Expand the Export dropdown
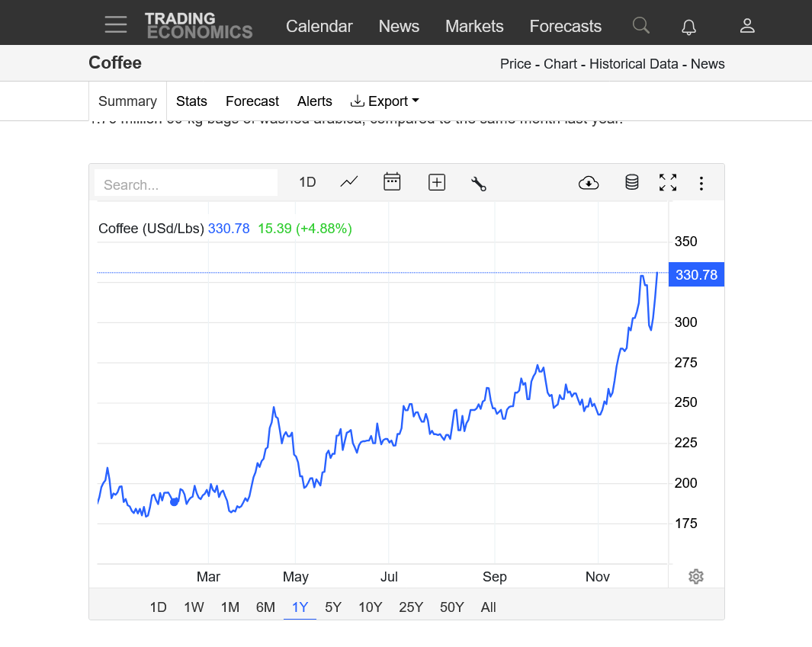 tap(385, 101)
